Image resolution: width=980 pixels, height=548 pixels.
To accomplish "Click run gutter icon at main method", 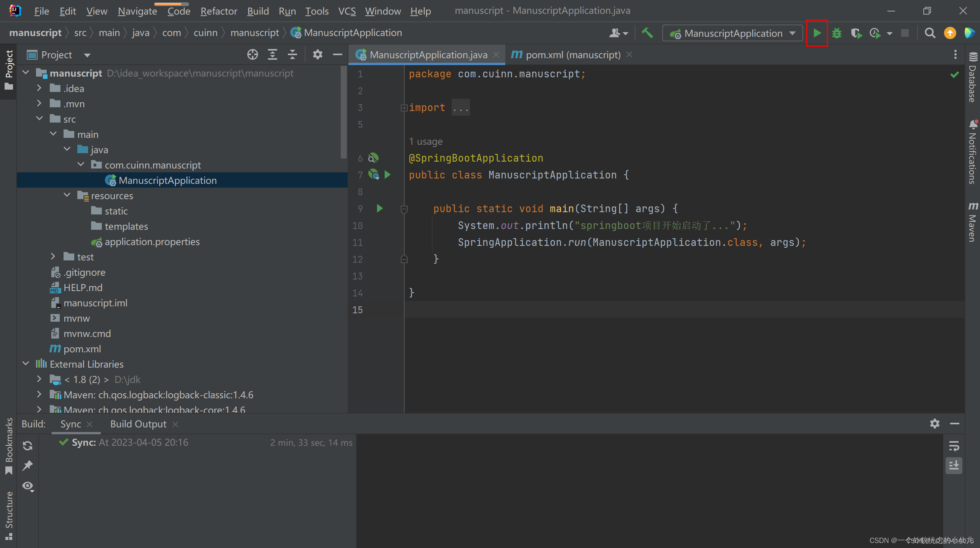I will pos(379,208).
